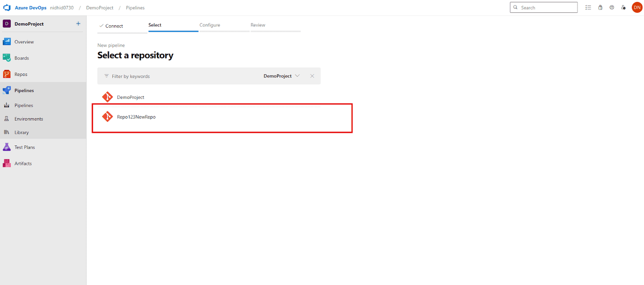Open DemoProject breadcrumb link
Viewport: 644px width, 285px height.
coord(100,8)
